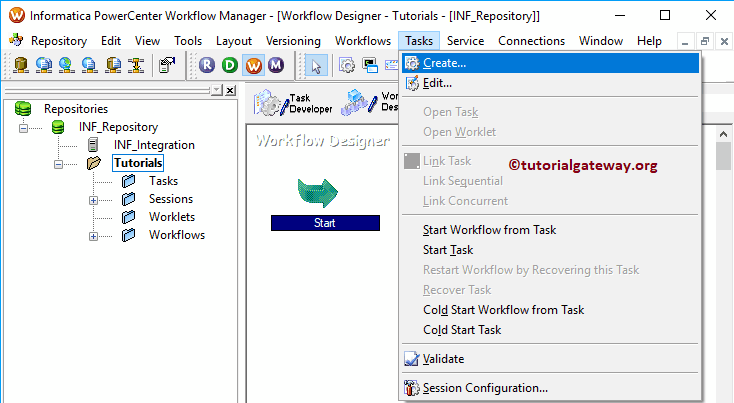
Task: Open Workflow Monitor with the purple M icon
Action: pos(276,65)
